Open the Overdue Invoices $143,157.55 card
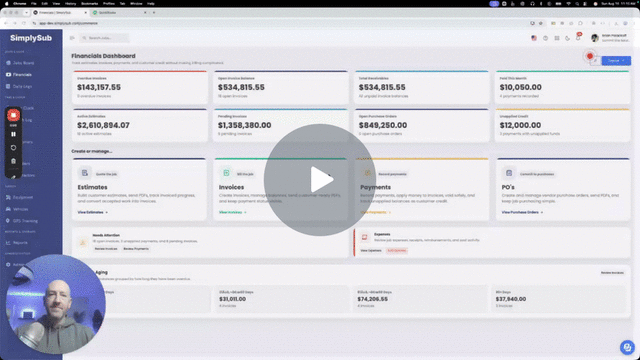Image resolution: width=640 pixels, height=360 pixels. (x=140, y=87)
